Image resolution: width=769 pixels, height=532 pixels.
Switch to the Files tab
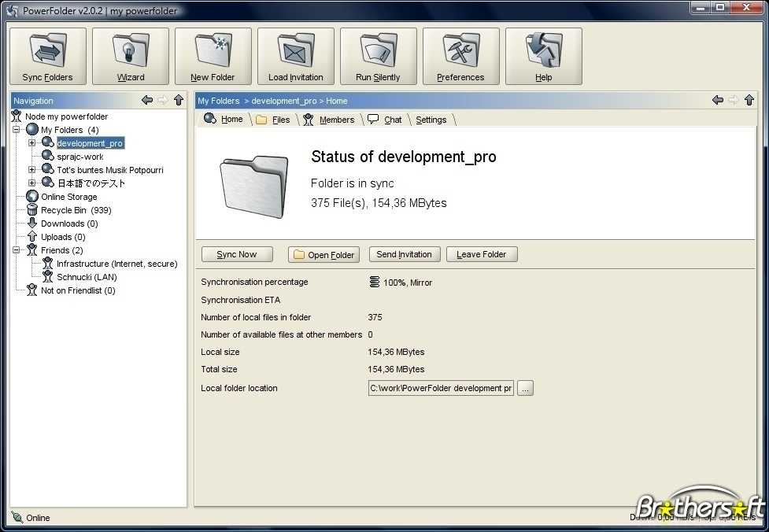[x=274, y=120]
